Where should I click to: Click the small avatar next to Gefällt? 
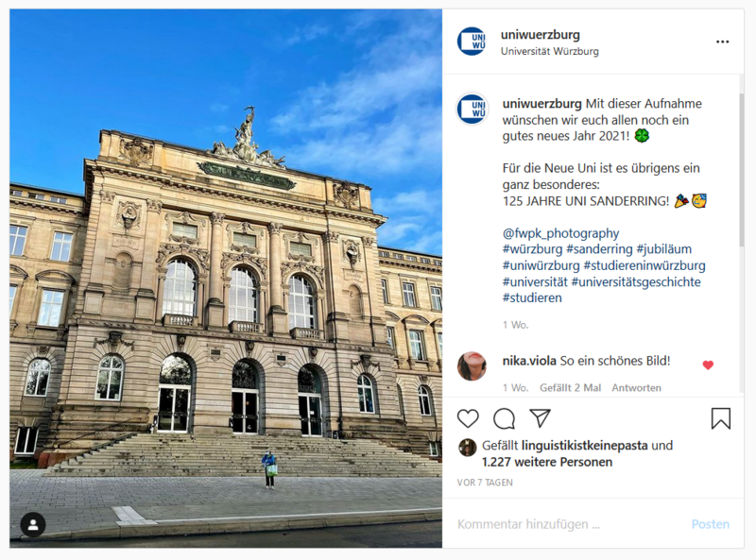point(467,448)
